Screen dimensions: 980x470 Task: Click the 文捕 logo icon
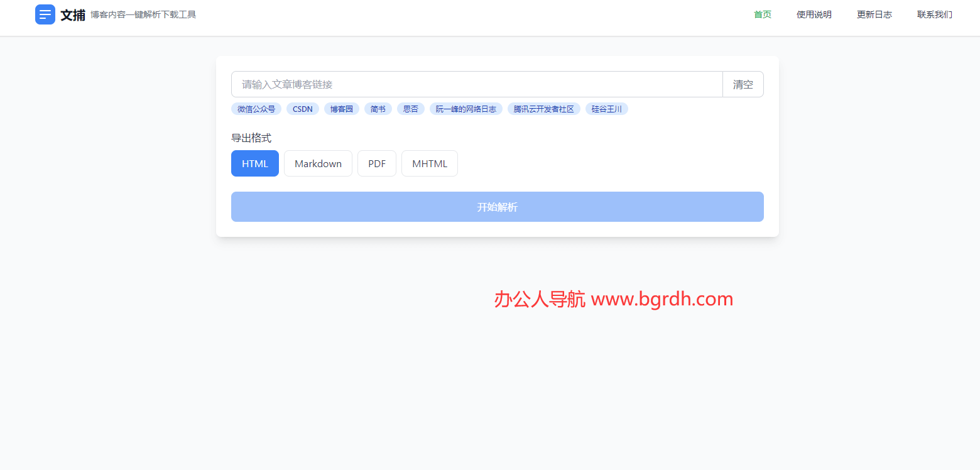(x=45, y=14)
